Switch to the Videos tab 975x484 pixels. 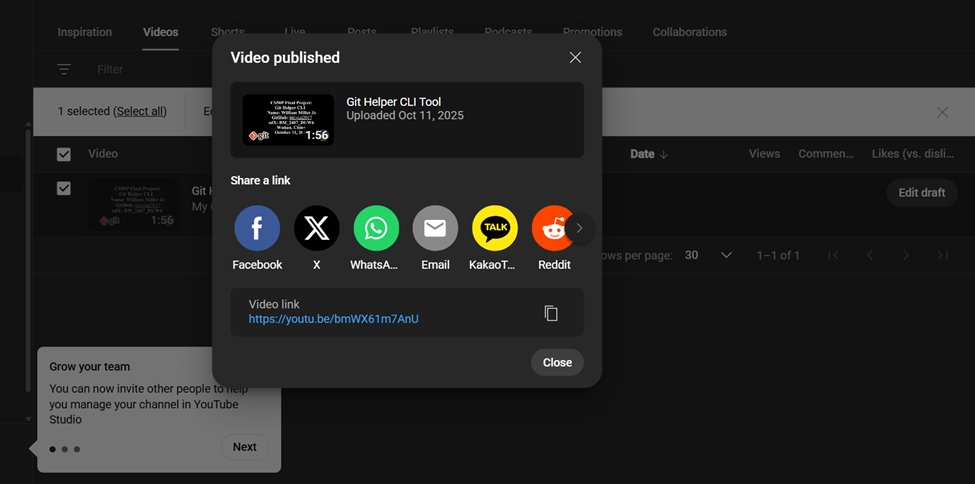coord(160,32)
